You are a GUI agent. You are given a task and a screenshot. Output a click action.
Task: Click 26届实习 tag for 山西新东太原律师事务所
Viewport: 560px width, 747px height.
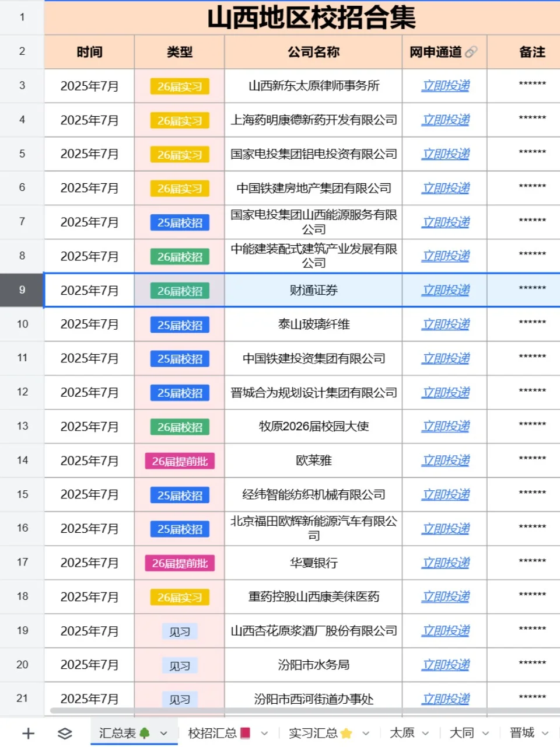pyautogui.click(x=180, y=86)
